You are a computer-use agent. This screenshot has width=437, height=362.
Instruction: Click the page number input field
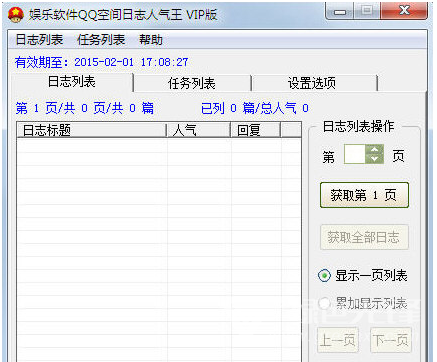pos(355,154)
